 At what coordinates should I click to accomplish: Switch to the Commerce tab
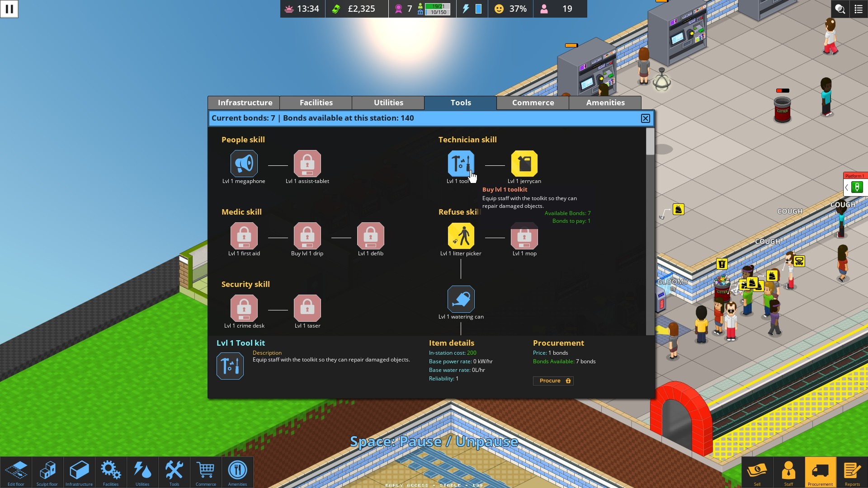click(533, 102)
